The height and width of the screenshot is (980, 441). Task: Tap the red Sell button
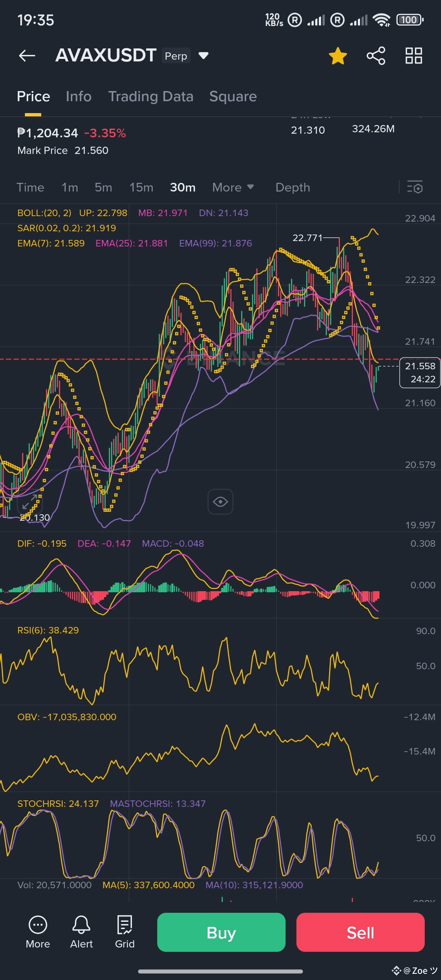pos(360,932)
